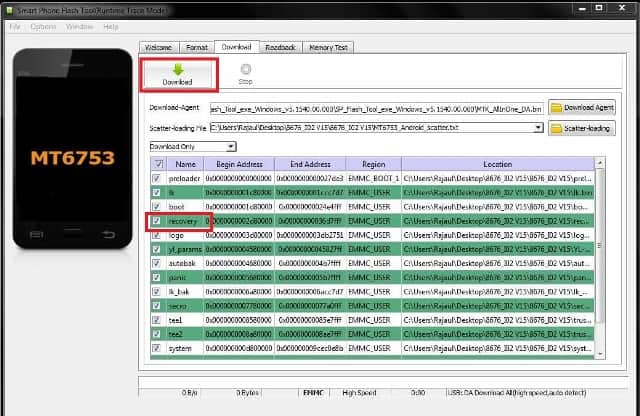Uncheck the preloader partition checkbox
The image size is (640, 416).
pyautogui.click(x=156, y=178)
